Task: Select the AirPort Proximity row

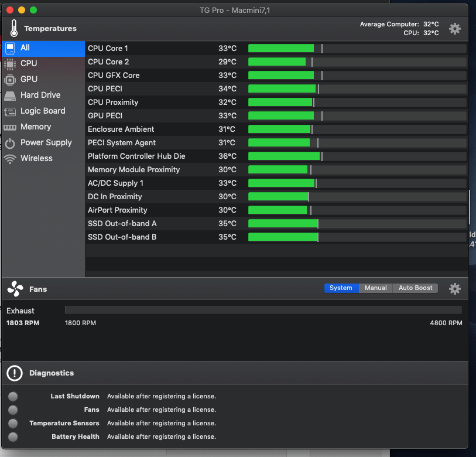Action: coord(276,210)
